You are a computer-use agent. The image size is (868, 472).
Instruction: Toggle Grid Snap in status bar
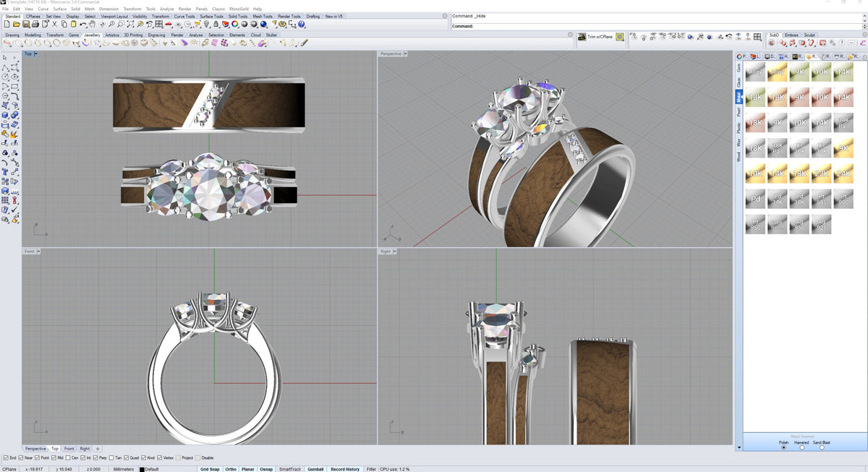coord(210,469)
